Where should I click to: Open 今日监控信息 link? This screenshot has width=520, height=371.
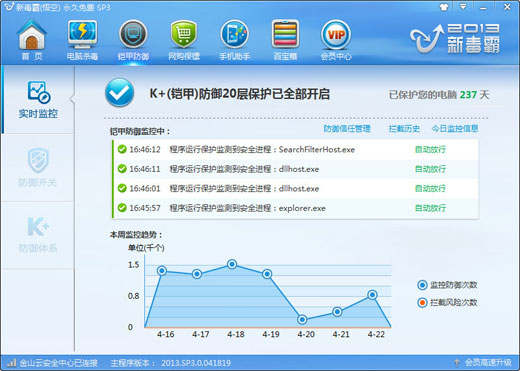click(455, 129)
